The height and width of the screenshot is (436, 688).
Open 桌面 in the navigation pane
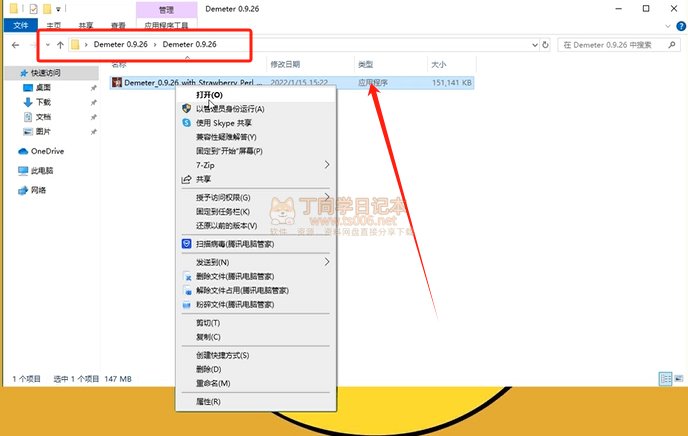pyautogui.click(x=43, y=88)
